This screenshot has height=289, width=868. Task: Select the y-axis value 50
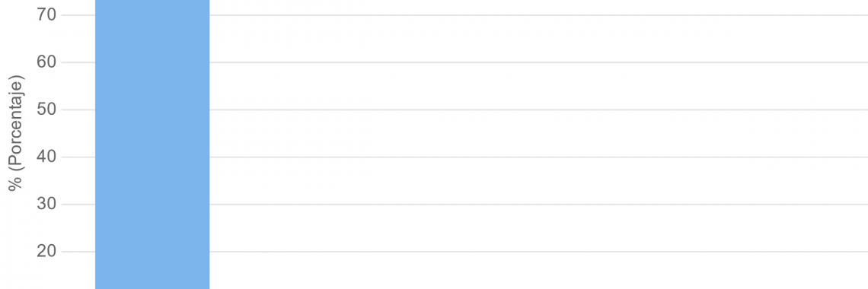click(x=46, y=110)
